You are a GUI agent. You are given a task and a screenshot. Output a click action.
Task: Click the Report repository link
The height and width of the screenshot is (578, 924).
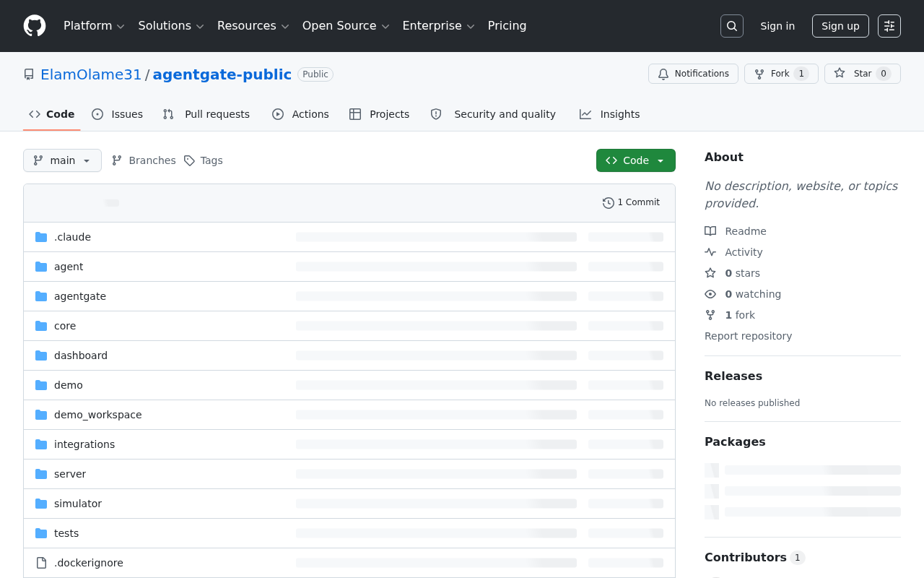coord(748,336)
